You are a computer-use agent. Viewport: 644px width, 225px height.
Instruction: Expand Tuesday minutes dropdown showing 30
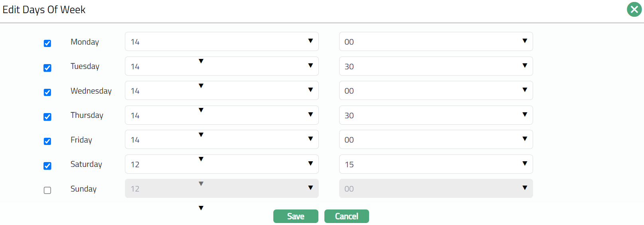point(436,66)
